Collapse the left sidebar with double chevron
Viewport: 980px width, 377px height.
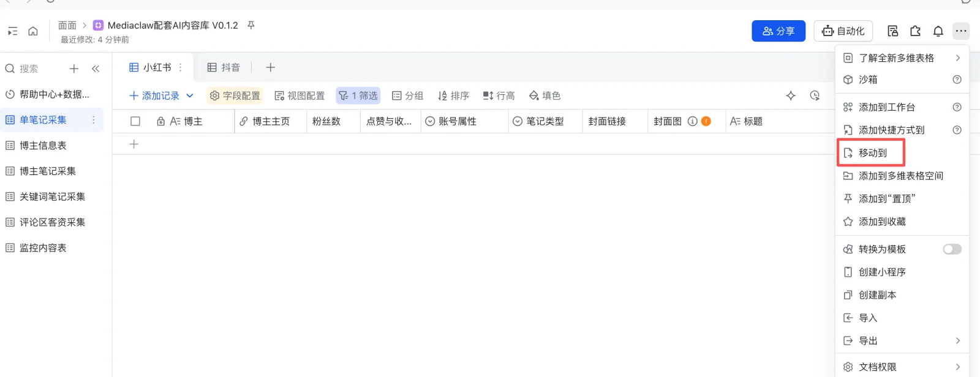click(96, 69)
